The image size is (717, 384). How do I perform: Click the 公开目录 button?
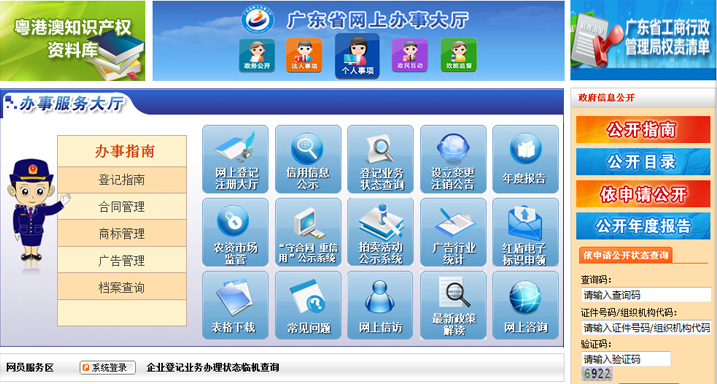point(643,162)
